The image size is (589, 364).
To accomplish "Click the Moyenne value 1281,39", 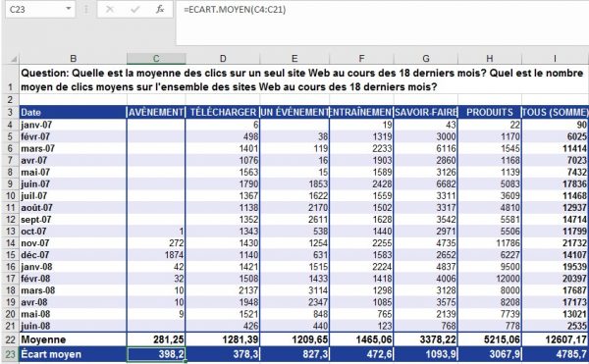I will click(223, 339).
